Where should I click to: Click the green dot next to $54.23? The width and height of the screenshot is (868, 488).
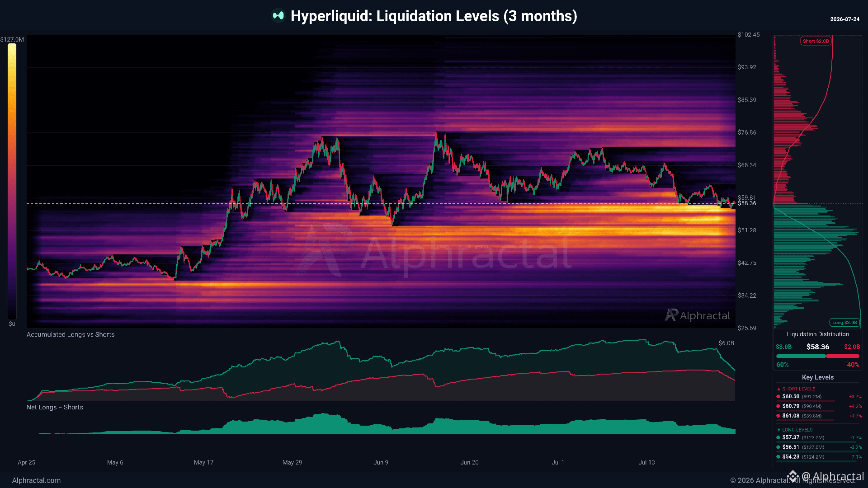(778, 457)
